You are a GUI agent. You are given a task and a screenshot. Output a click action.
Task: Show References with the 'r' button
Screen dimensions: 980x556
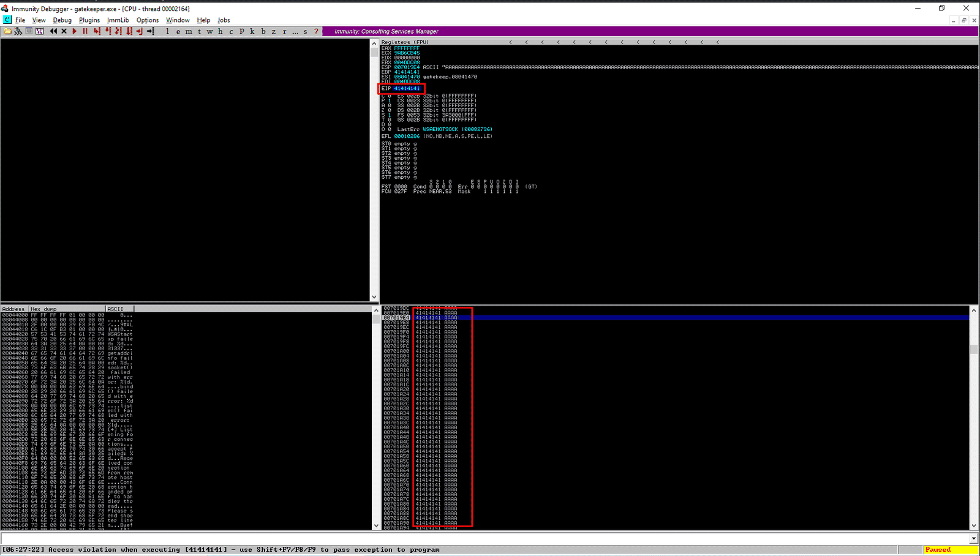[x=284, y=31]
